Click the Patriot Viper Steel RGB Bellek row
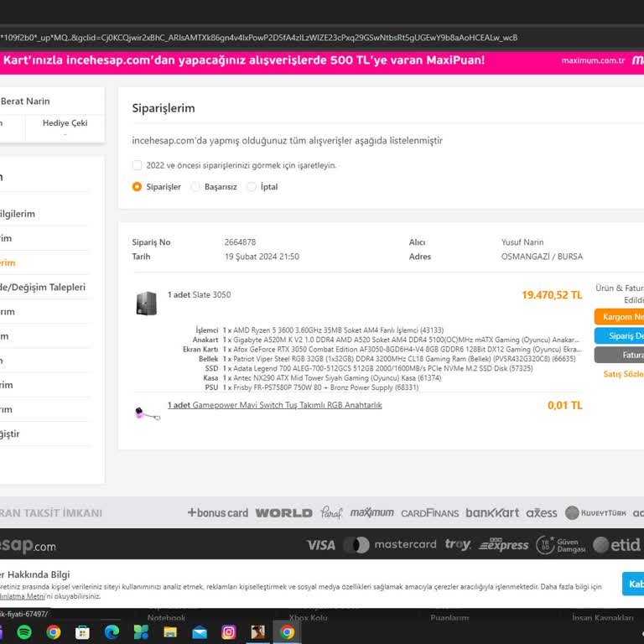The width and height of the screenshot is (644, 644). click(x=387, y=359)
